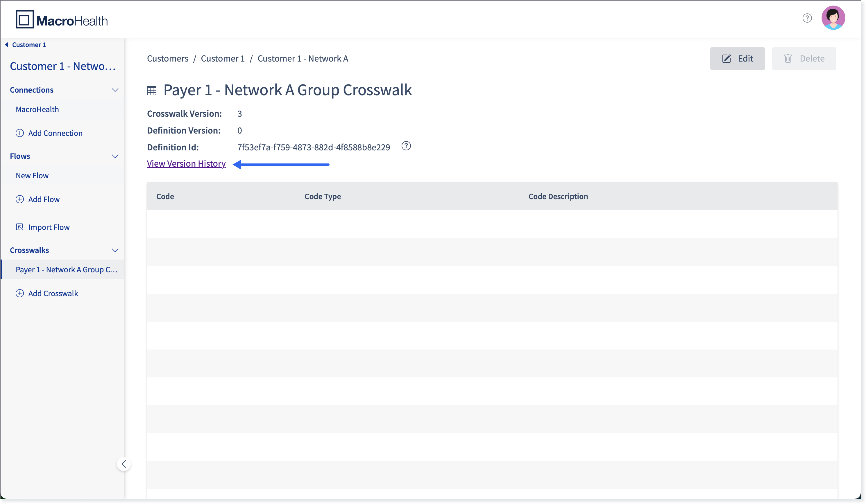Image resolution: width=866 pixels, height=504 pixels.
Task: Click the Add Crosswalk label
Action: 53,293
